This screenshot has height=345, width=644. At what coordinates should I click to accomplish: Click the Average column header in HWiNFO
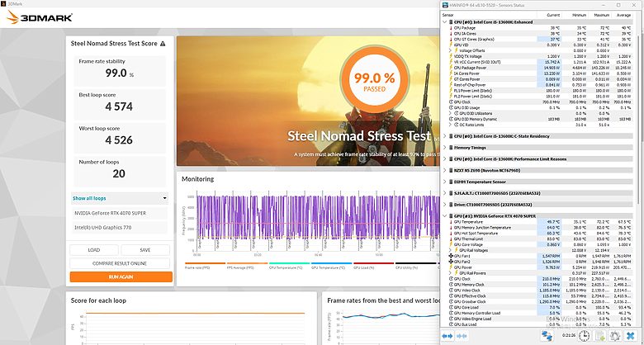pos(623,15)
